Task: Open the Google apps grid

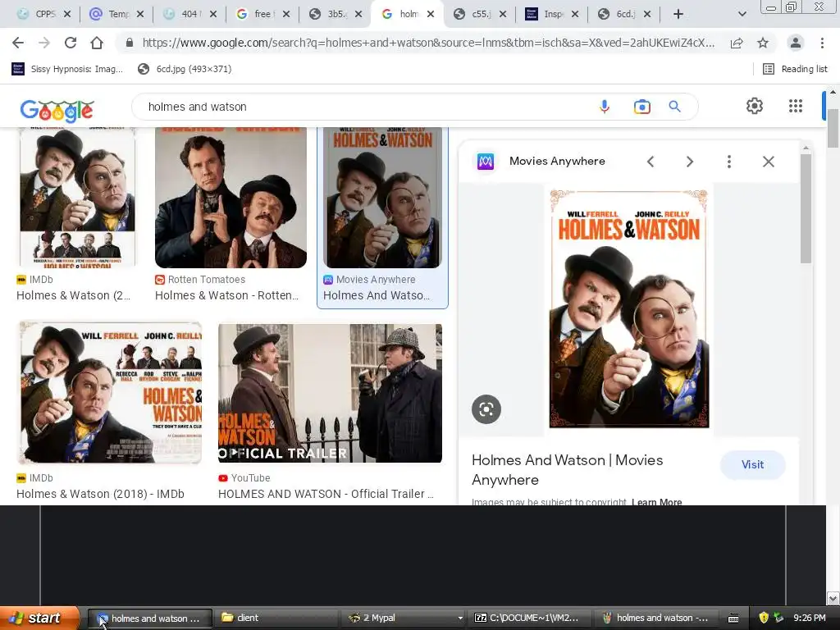Action: coord(796,106)
